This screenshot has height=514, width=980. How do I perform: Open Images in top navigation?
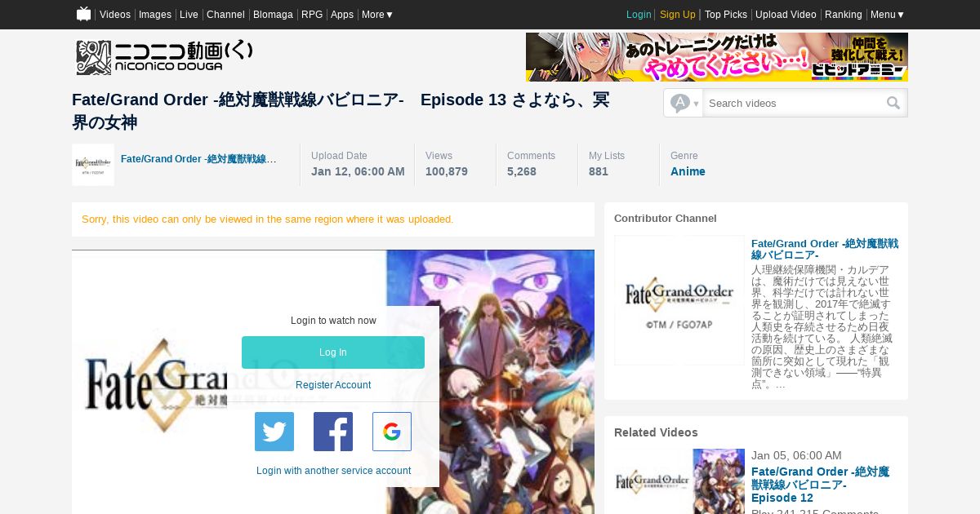point(155,15)
